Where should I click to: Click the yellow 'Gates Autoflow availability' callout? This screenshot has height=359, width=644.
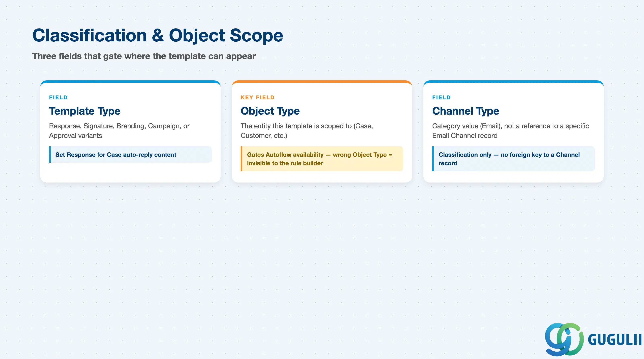tap(322, 159)
